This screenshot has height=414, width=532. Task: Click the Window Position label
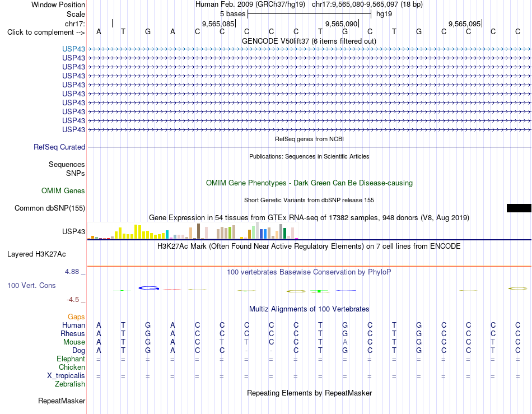click(x=58, y=4)
